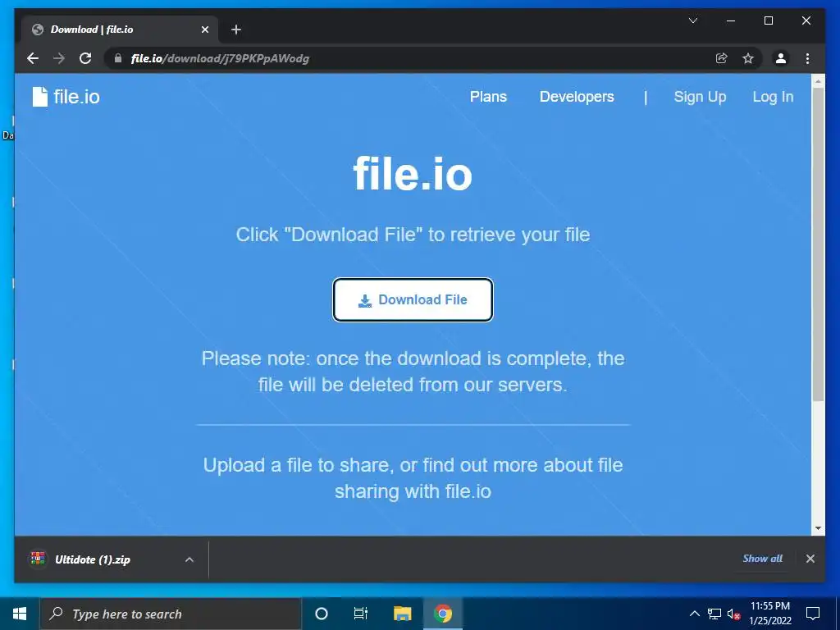Close the downloads bar
This screenshot has width=840, height=630.
click(x=810, y=558)
